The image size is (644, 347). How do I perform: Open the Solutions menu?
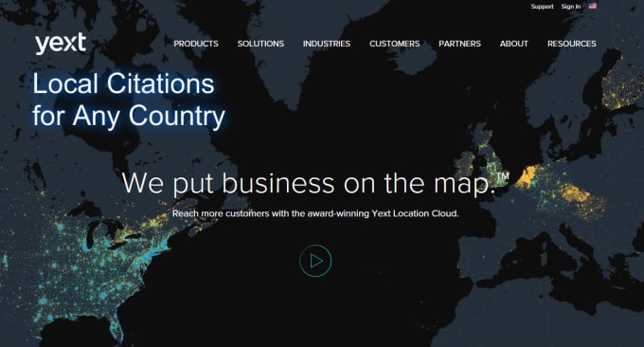tap(260, 44)
